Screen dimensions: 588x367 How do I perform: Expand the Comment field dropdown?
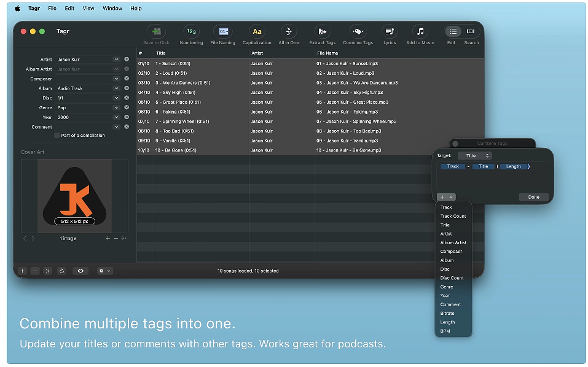[x=116, y=126]
